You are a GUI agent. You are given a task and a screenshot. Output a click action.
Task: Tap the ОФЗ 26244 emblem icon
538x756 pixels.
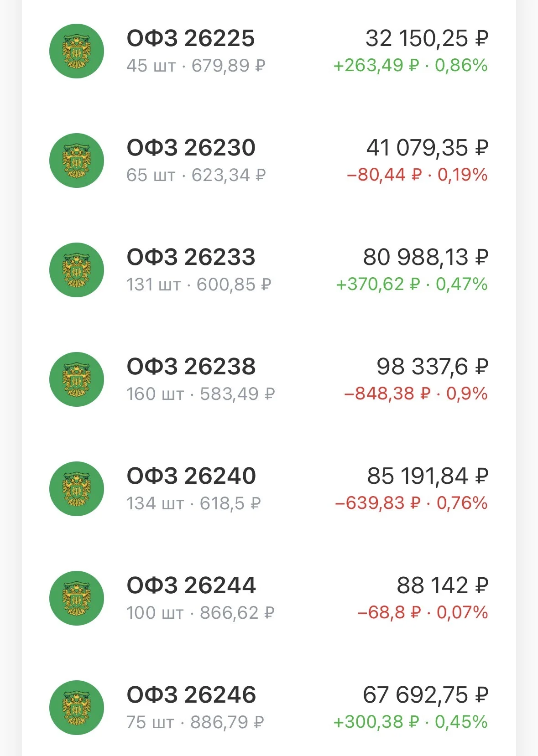pos(77,598)
